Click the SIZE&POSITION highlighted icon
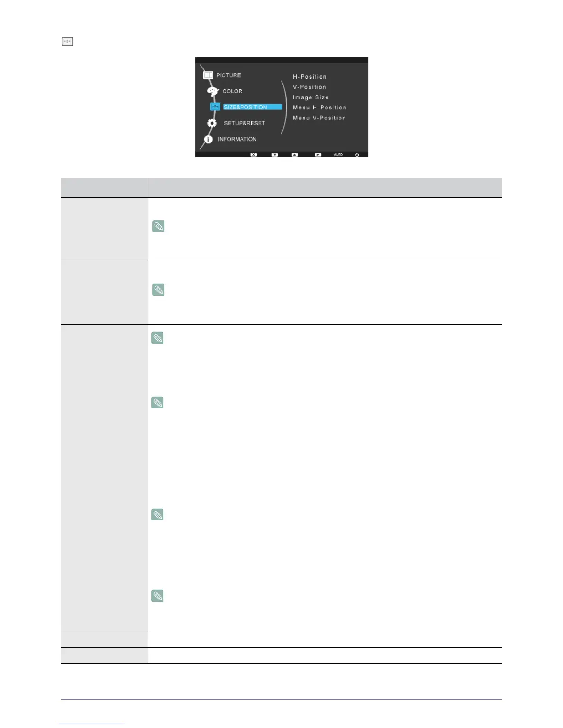The image size is (563, 728). click(215, 107)
